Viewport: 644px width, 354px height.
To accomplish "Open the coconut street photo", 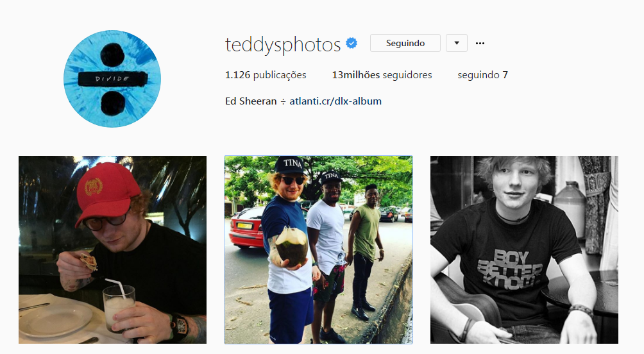I will click(318, 249).
